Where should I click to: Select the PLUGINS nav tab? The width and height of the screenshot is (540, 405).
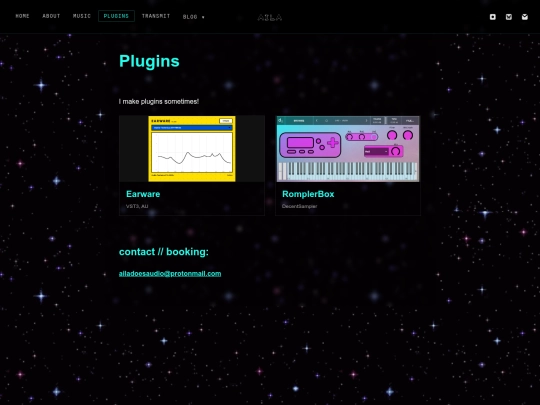[116, 16]
